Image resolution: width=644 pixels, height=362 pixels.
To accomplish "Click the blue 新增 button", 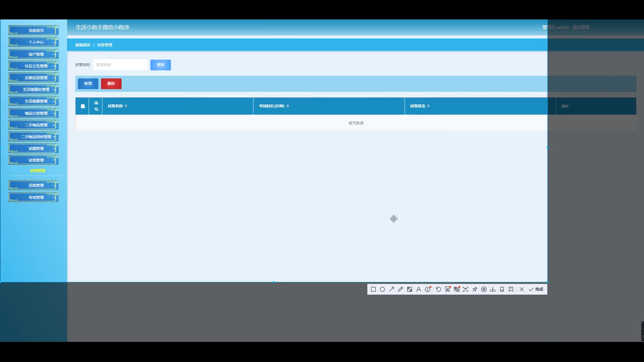I will tap(88, 83).
